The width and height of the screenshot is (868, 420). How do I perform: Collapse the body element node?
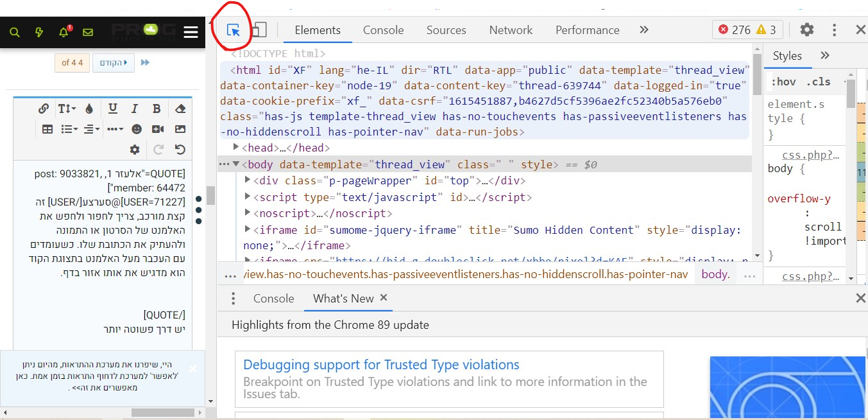[236, 164]
